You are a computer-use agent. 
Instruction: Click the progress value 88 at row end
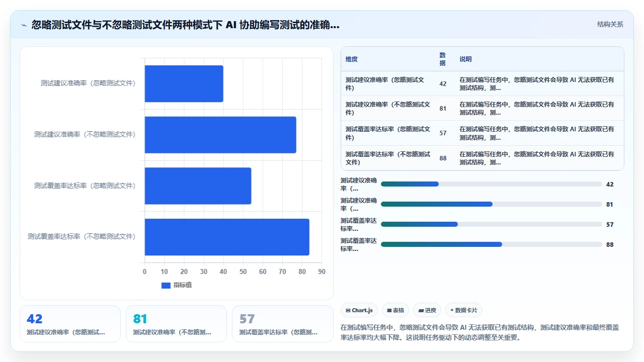coord(610,245)
